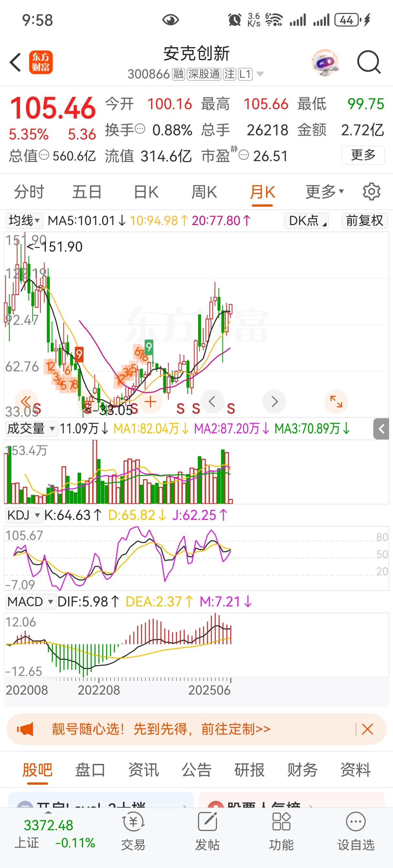Tap the gray side panel collapse arrow
The height and width of the screenshot is (868, 393).
(381, 429)
